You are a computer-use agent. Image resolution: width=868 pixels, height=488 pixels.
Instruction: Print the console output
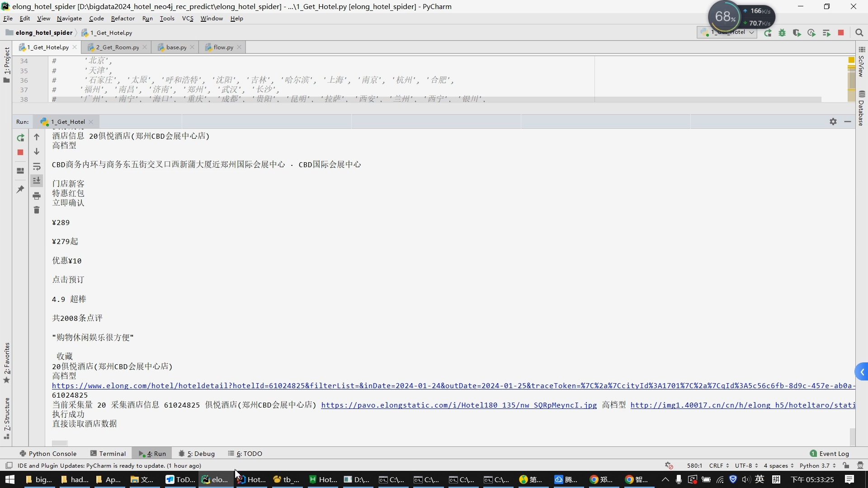tap(37, 196)
